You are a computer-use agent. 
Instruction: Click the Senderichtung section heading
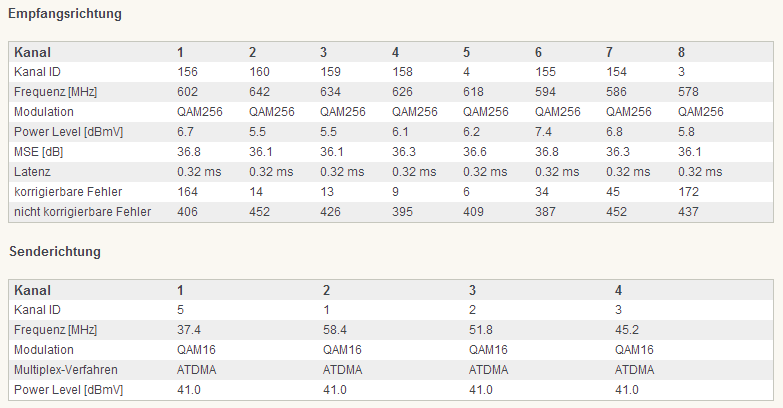point(55,251)
